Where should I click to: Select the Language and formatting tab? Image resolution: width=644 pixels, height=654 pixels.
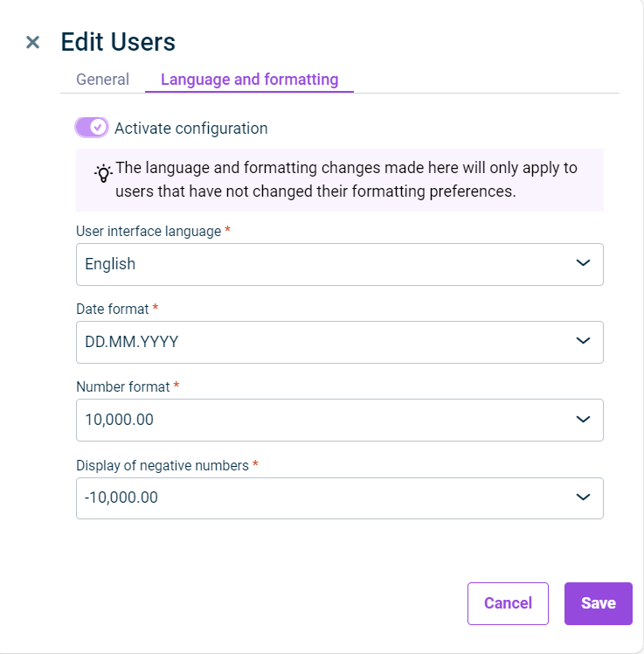tap(249, 80)
